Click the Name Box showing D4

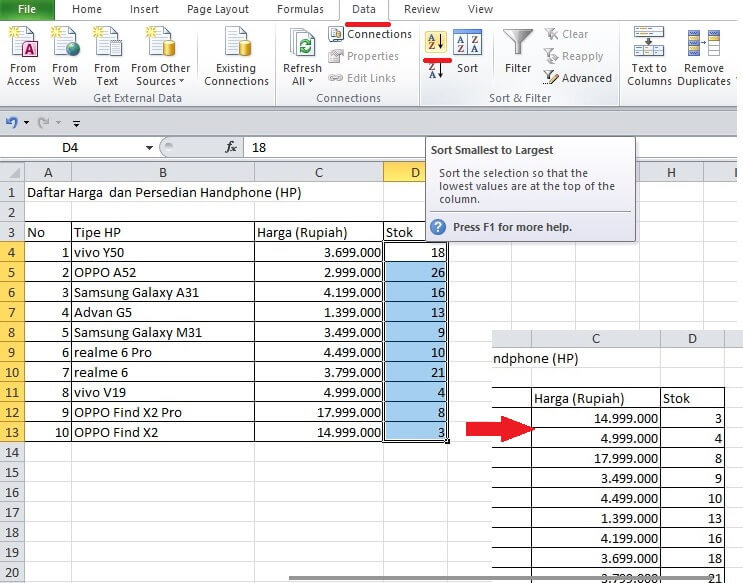(x=70, y=148)
